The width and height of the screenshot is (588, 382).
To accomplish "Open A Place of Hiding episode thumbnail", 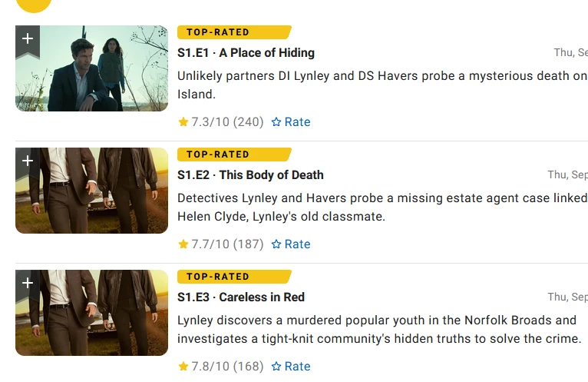I will point(91,68).
